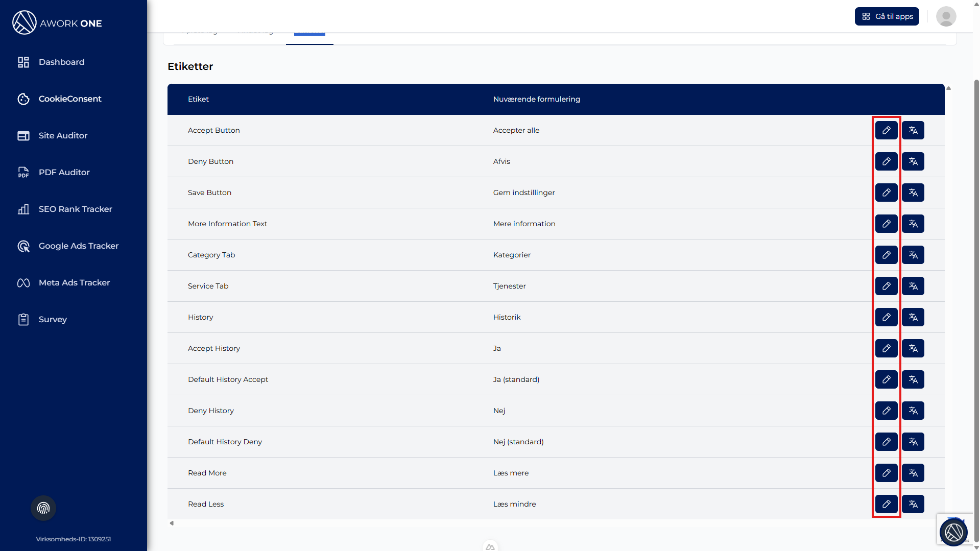Go to Site Auditor
Image resolution: width=980 pixels, height=551 pixels.
pos(63,135)
